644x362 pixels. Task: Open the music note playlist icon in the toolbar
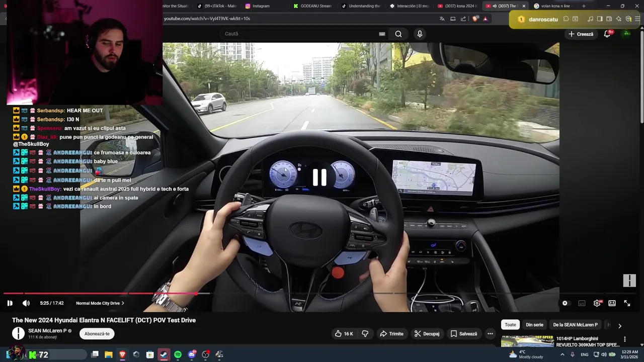[590, 19]
